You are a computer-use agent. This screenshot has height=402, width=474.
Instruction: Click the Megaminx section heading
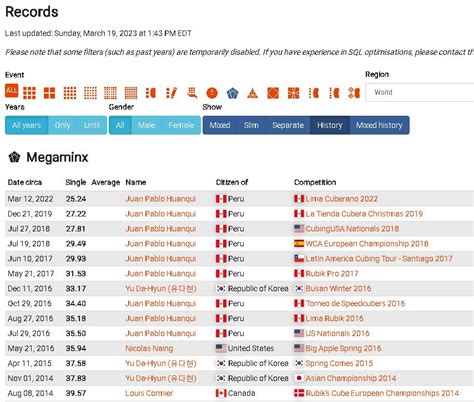[57, 157]
